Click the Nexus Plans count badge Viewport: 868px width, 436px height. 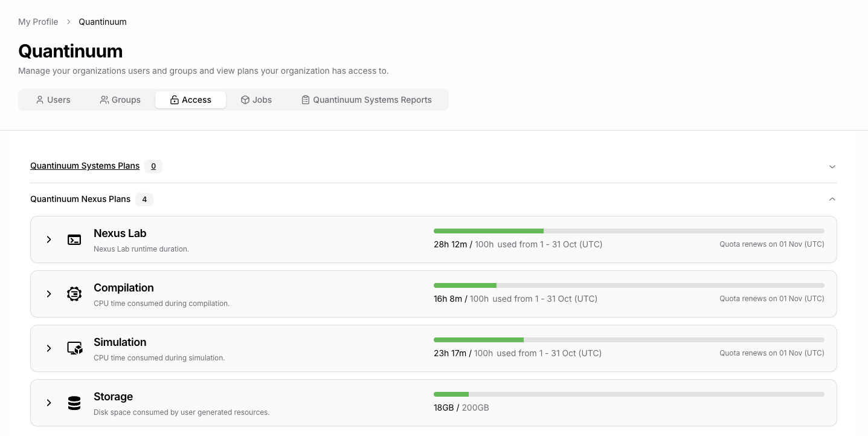click(x=144, y=199)
